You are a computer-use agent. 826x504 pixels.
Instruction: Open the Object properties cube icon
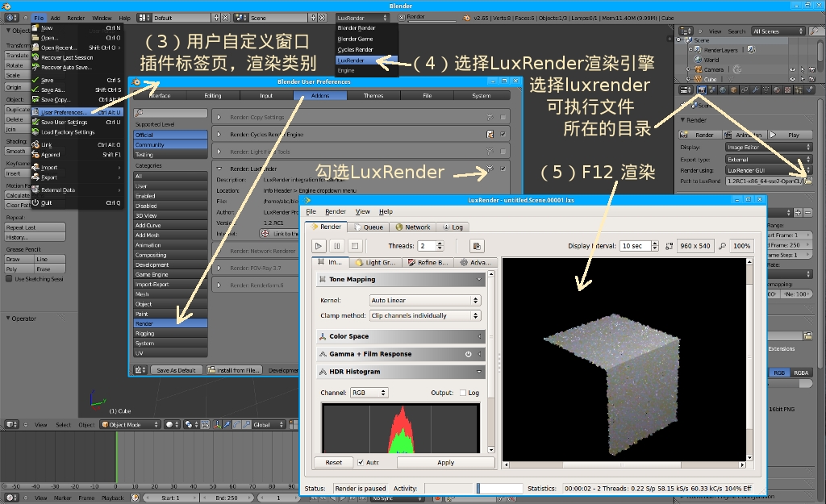point(734,90)
